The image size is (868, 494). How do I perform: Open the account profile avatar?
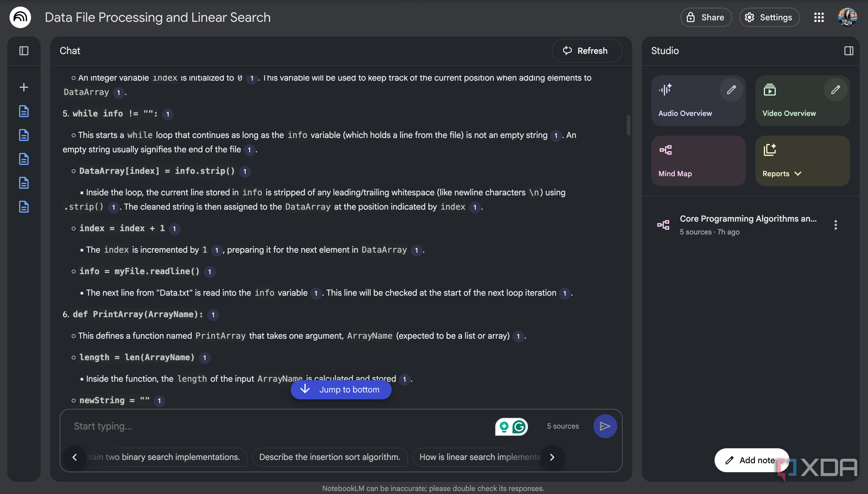847,17
